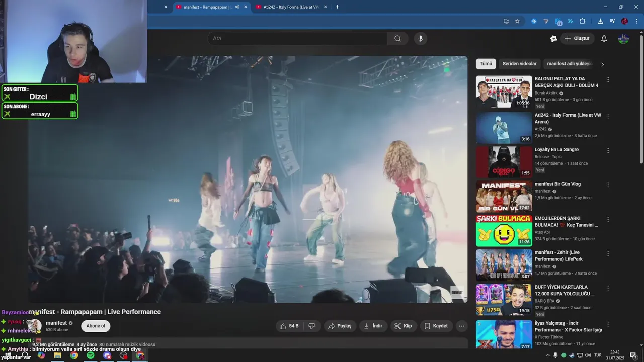The image size is (644, 362).
Task: Open Spotify from the taskbar
Action: coord(91,355)
